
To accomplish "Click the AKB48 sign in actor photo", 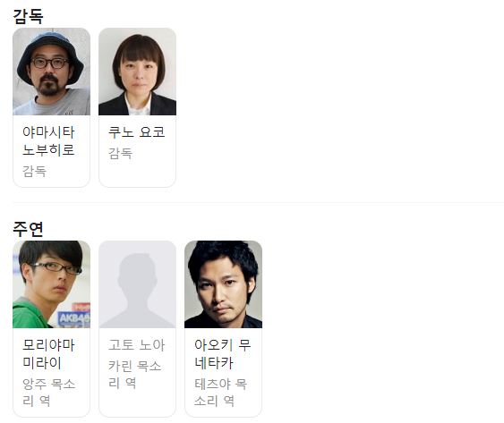I will 74,318.
